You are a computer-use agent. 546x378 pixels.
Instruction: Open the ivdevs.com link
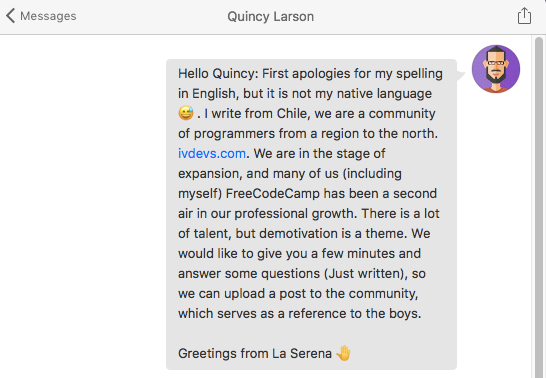212,153
